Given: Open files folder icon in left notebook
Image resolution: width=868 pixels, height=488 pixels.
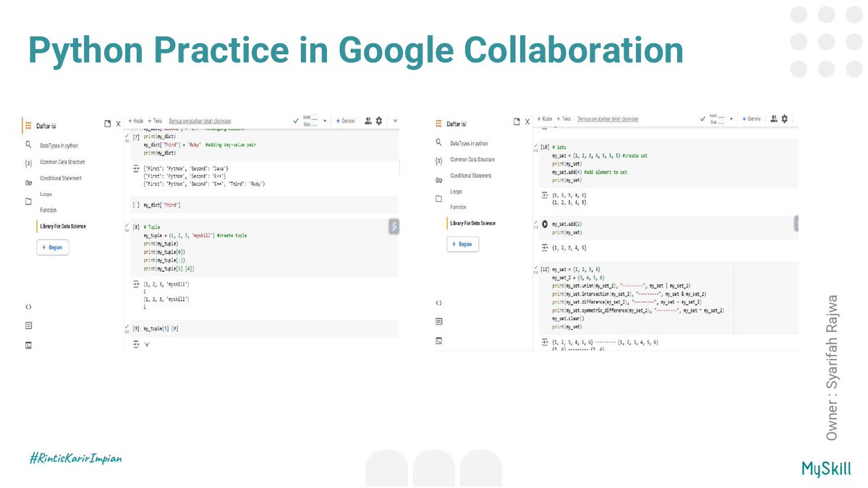Looking at the screenshot, I should pyautogui.click(x=27, y=202).
